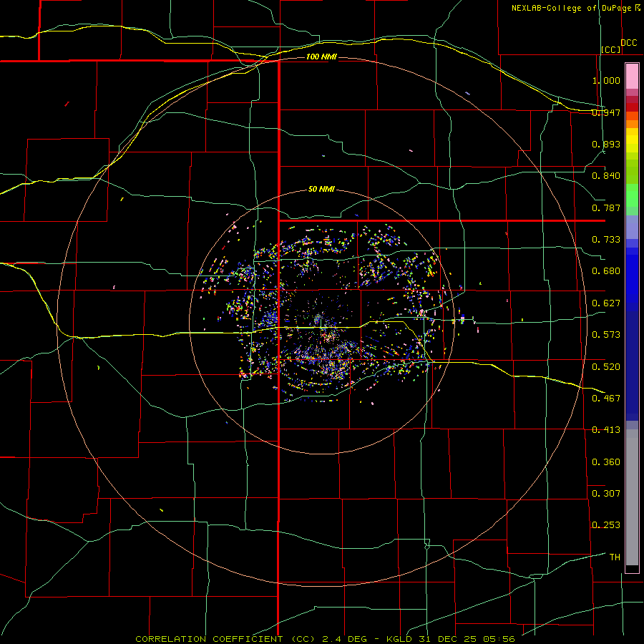Click the 100 NMI range ring label
Screen dimensions: 644x644
click(321, 57)
